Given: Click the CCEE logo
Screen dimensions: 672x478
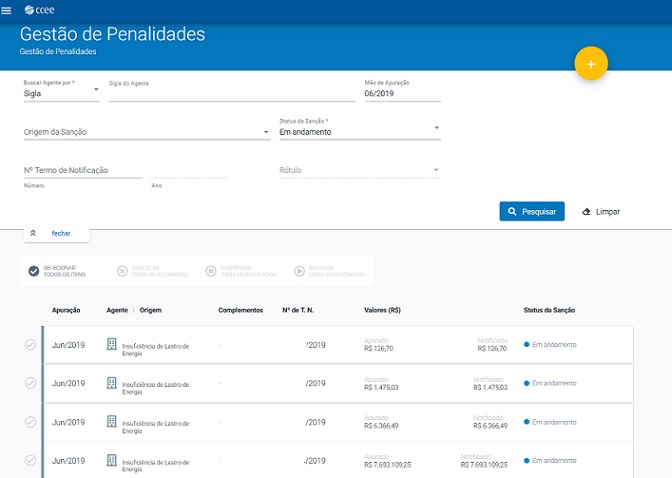Looking at the screenshot, I should coord(40,10).
